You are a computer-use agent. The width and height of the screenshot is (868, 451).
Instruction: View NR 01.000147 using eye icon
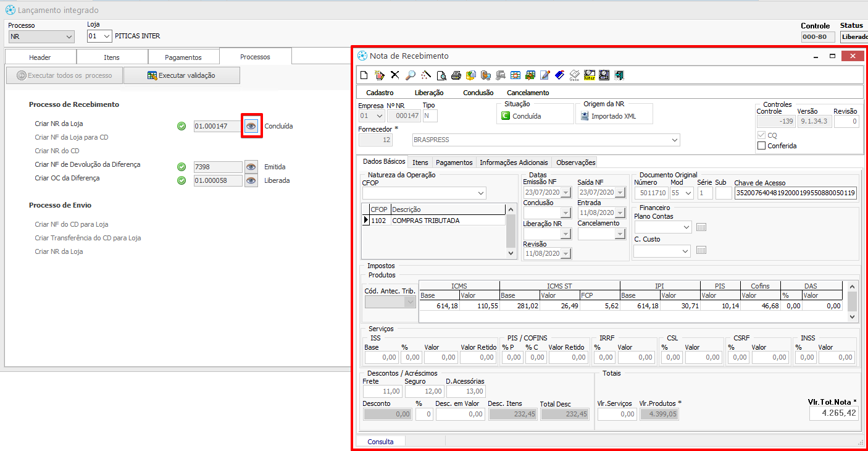[251, 126]
